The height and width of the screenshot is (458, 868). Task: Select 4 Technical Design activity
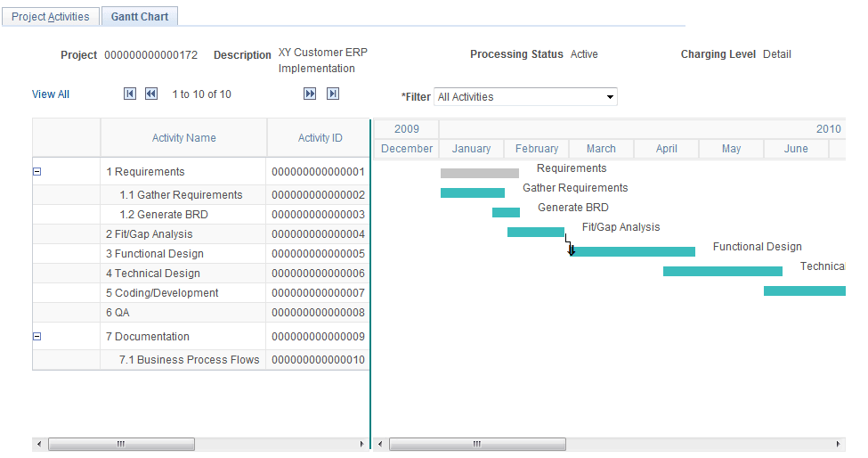click(153, 273)
